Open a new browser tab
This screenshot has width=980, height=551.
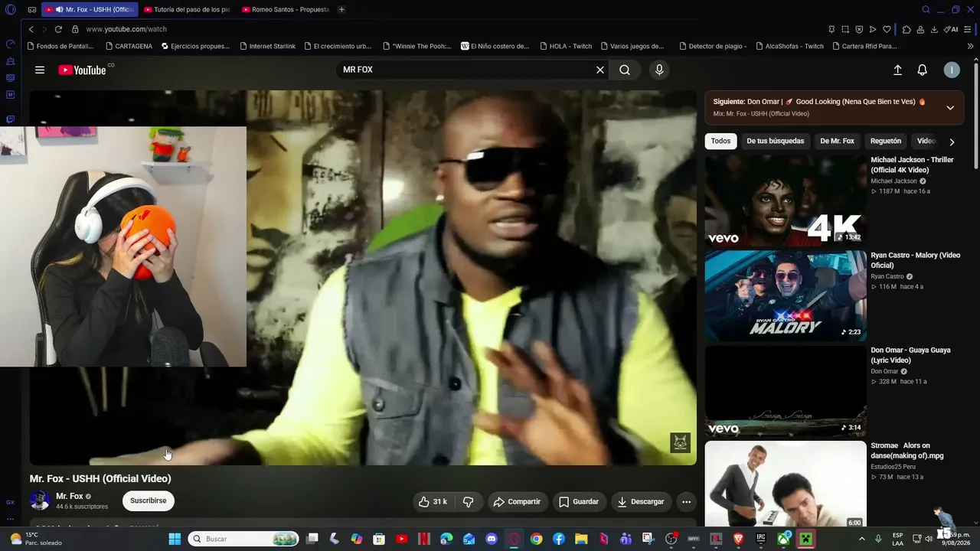pos(341,9)
